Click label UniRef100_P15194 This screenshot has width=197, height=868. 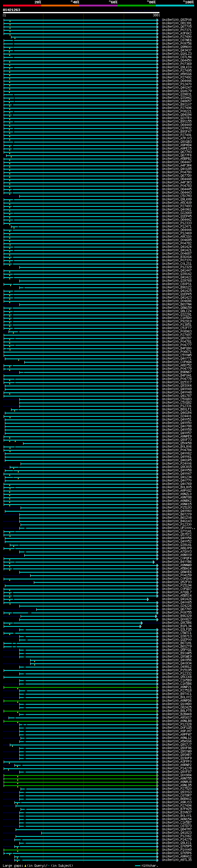coord(176,585)
